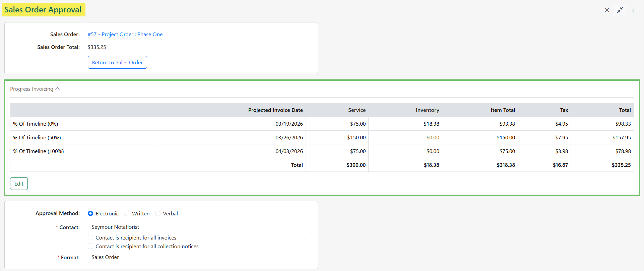Viewport: 644px width, 271px height.
Task: Open sales order #57 Project Order link
Action: [x=125, y=35]
